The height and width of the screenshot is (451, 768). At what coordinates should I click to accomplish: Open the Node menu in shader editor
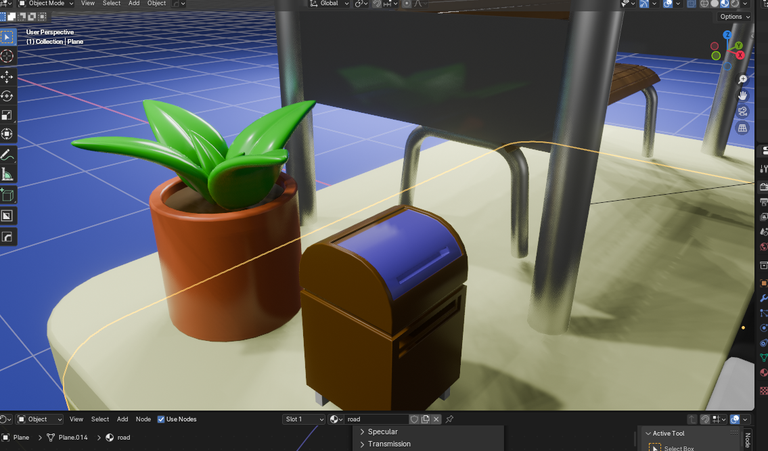click(x=143, y=419)
